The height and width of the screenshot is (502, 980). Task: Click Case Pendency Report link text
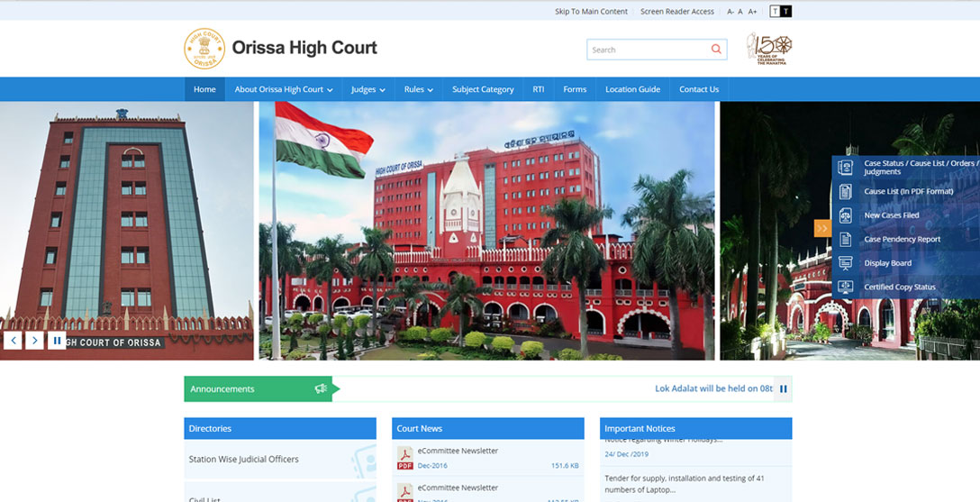[x=902, y=239]
